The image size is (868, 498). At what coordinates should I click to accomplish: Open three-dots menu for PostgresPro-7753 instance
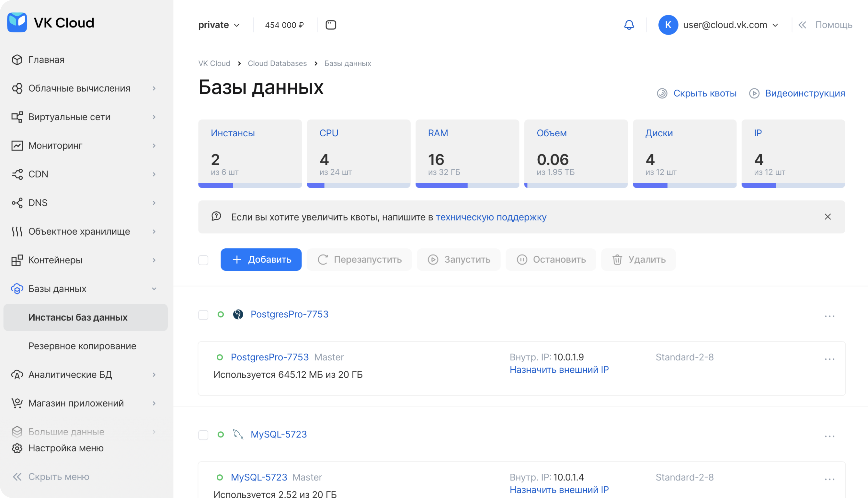click(829, 316)
